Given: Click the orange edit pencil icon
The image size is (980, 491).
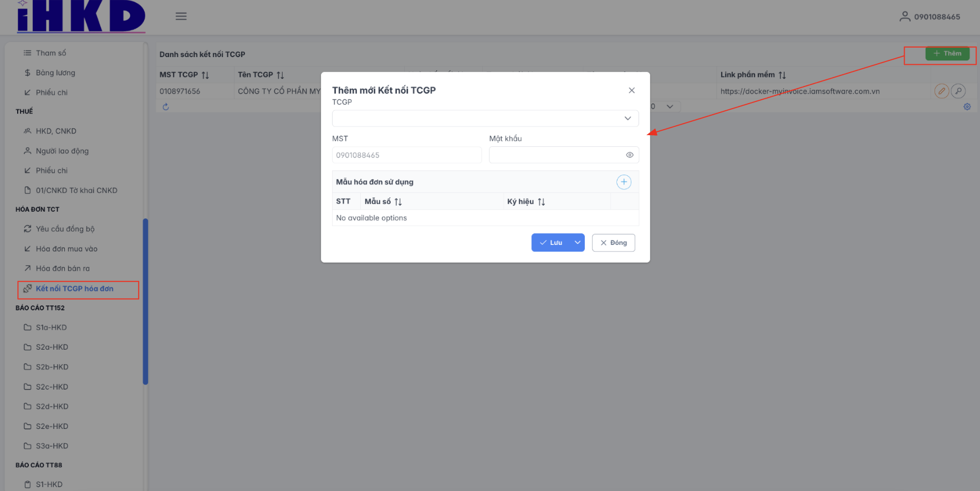Looking at the screenshot, I should point(941,91).
